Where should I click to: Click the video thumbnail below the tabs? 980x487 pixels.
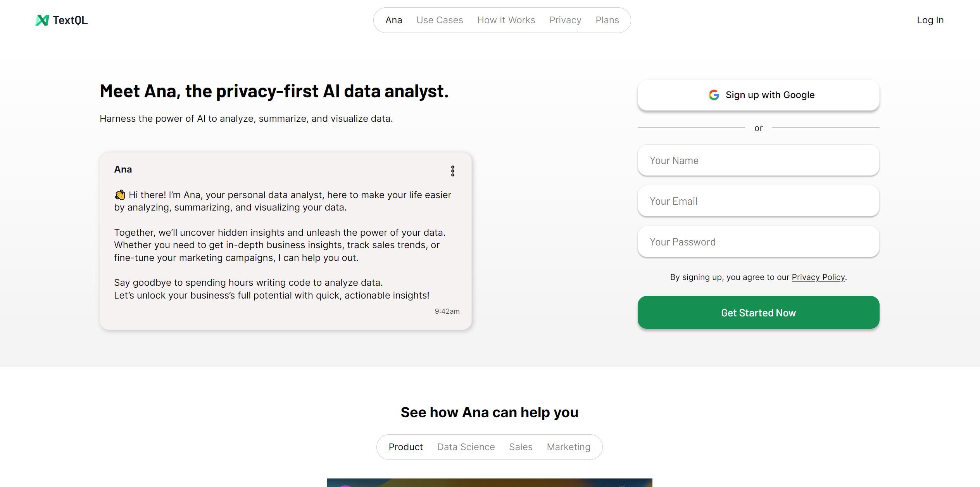click(x=489, y=483)
